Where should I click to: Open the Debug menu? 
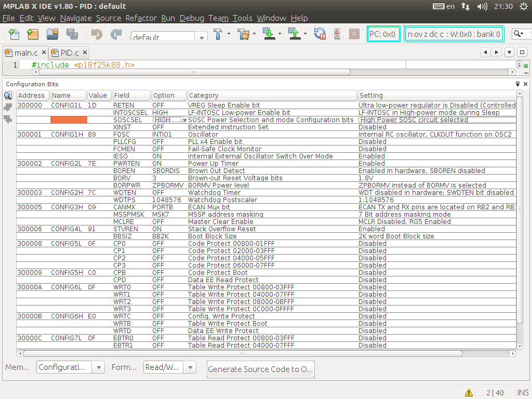click(x=192, y=18)
